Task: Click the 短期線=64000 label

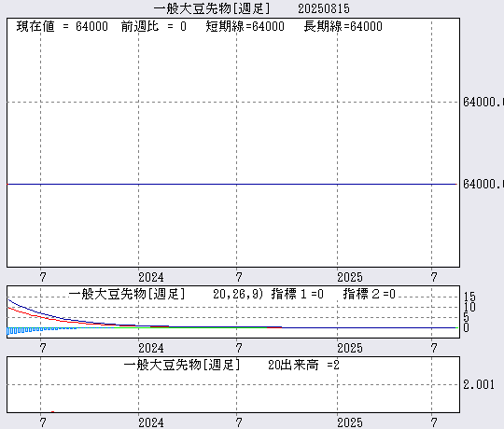Action: [245, 26]
